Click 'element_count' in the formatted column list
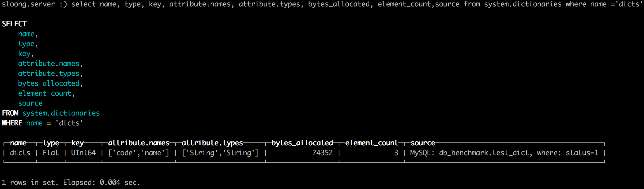This screenshot has height=189, width=644. click(x=45, y=93)
